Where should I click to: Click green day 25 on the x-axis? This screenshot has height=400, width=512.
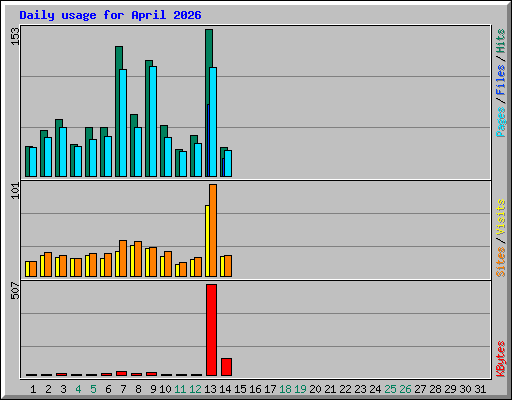pos(390,389)
